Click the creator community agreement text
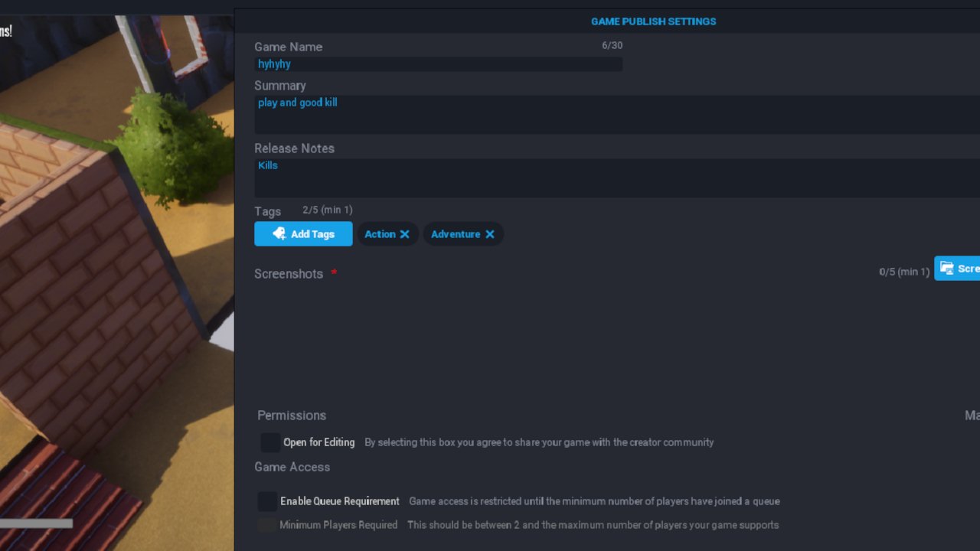Viewport: 980px width, 551px height. click(x=539, y=442)
